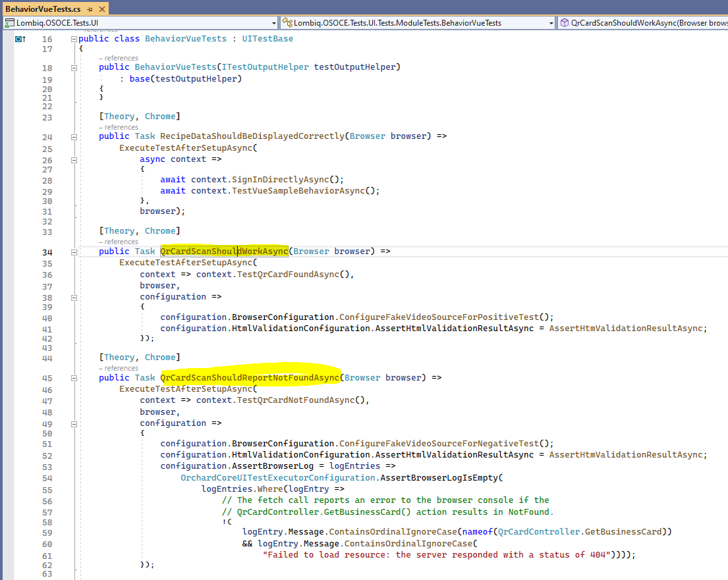
Task: Click AssertBrowserLogIsEmpty call on line 54
Action: point(439,477)
